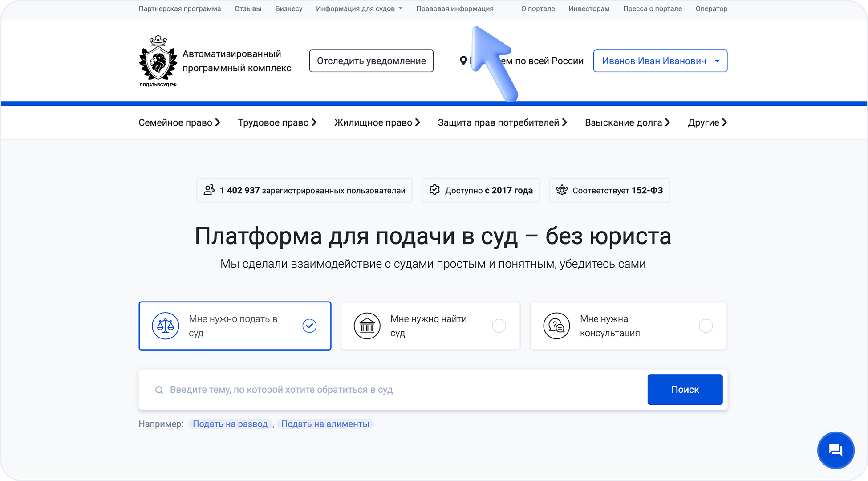Screen dimensions: 868x481
Task: Expand the 'Другие' category
Action: [x=708, y=122]
